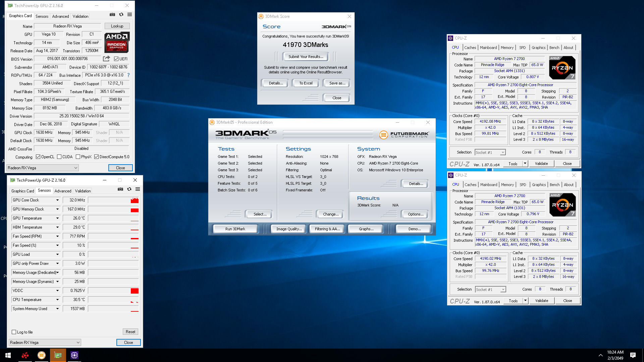The image size is (644, 362).
Task: Click the Futuremark Corporation logo
Action: 404,135
